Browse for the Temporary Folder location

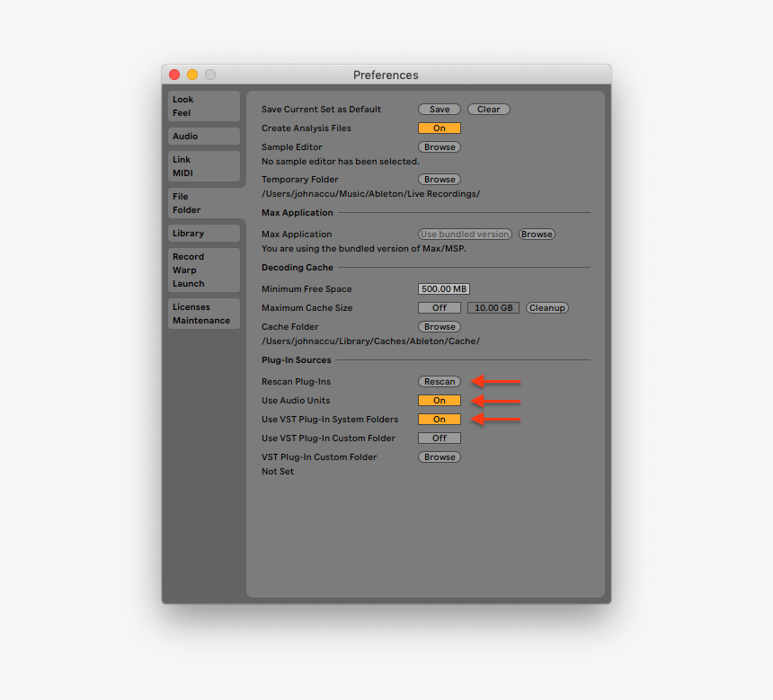tap(439, 179)
